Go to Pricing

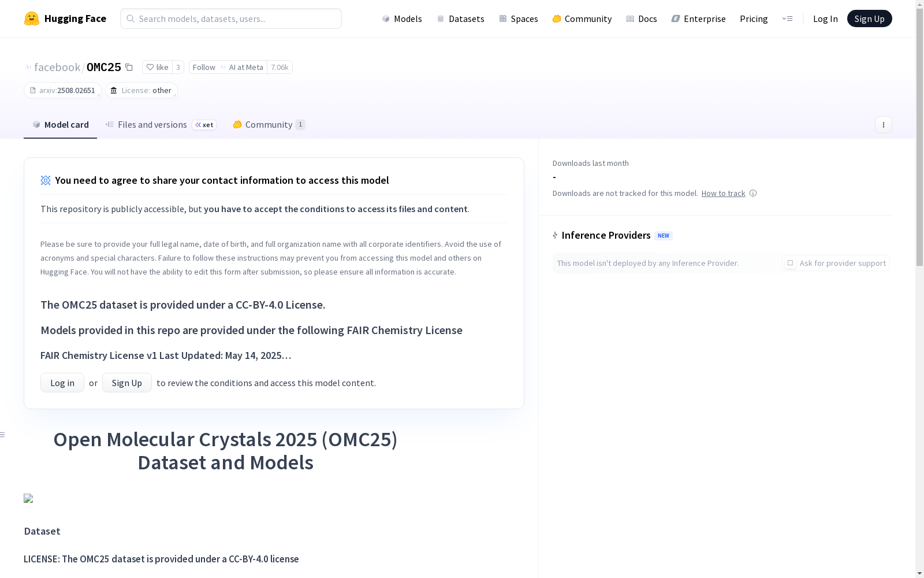tap(754, 18)
